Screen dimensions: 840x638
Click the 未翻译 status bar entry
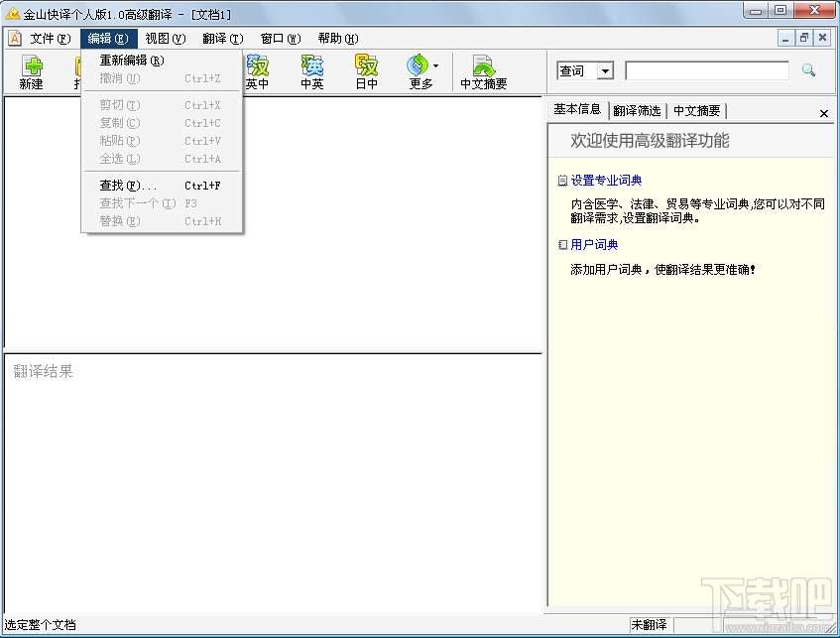[x=650, y=624]
